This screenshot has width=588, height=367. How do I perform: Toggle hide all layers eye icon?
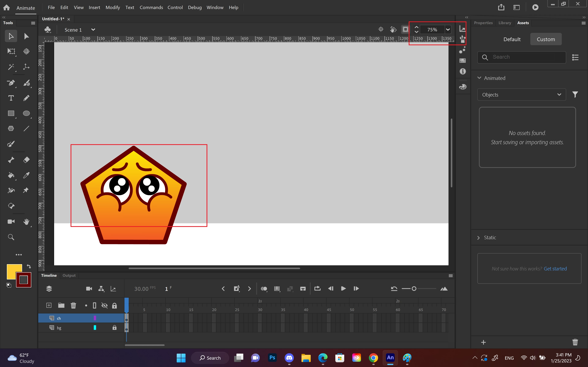[x=104, y=306]
